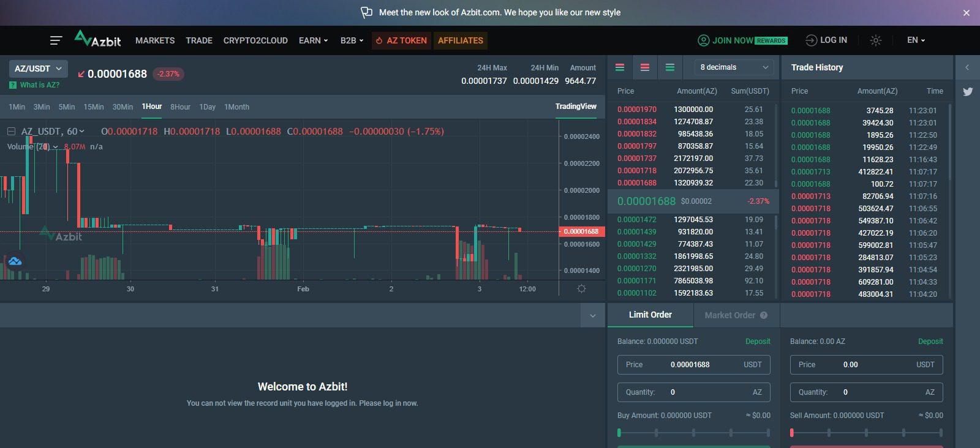The width and height of the screenshot is (980, 448).
Task: Select 1Month chart interval
Action: click(x=236, y=107)
